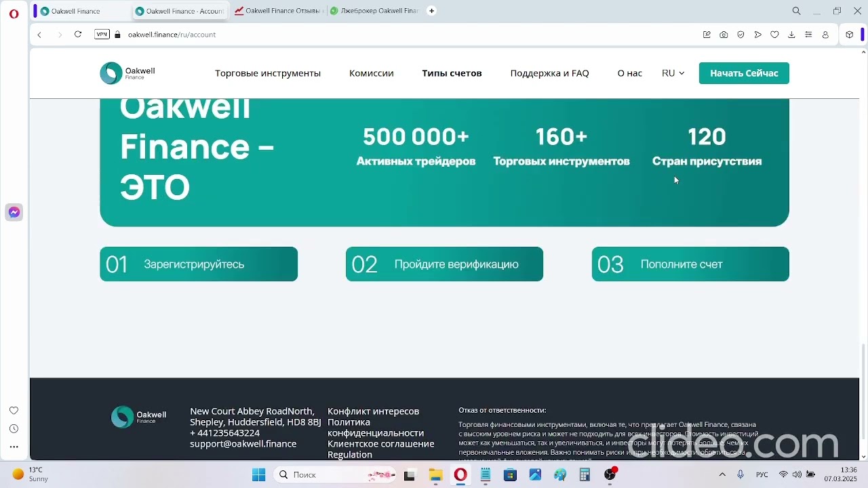Open clock showing 13:36 07.03.2025

[841, 474]
